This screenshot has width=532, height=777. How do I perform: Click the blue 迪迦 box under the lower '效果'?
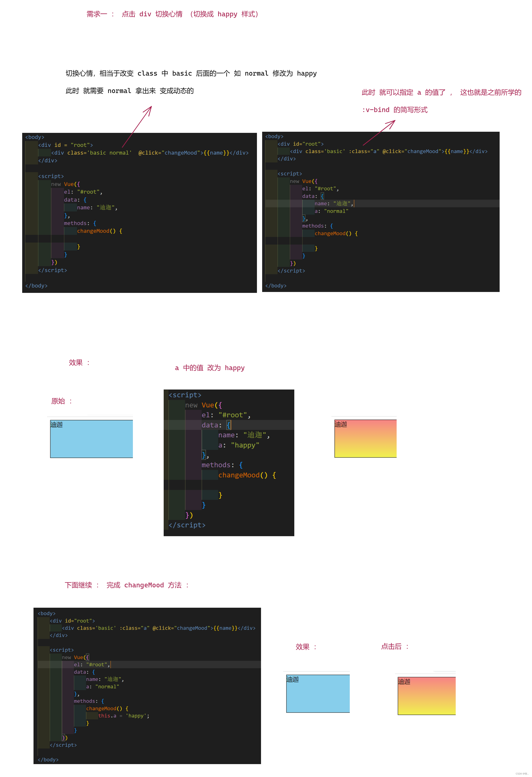coord(318,694)
